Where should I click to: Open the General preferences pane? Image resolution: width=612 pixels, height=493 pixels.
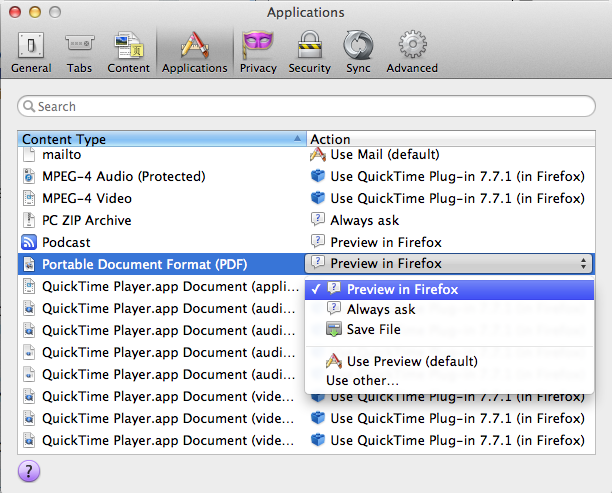(x=31, y=52)
